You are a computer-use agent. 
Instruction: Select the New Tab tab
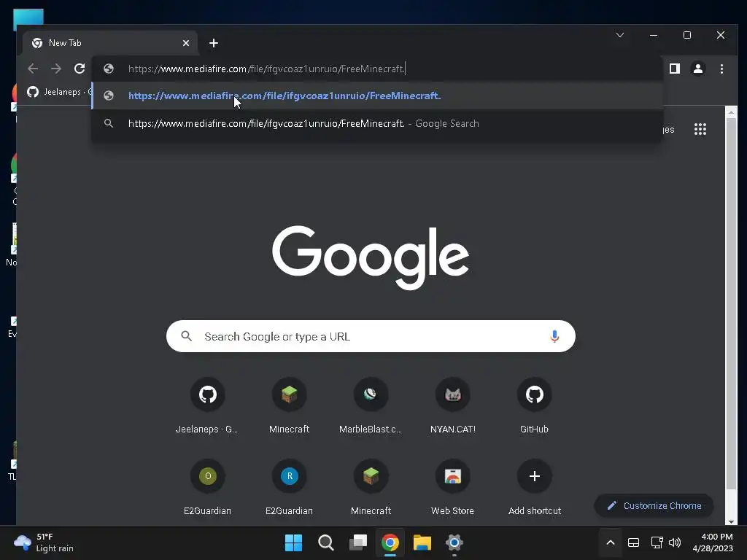[x=109, y=43]
